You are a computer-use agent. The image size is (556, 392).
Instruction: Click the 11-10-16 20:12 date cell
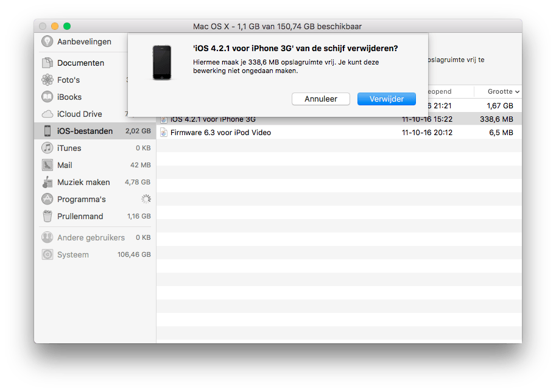(427, 133)
